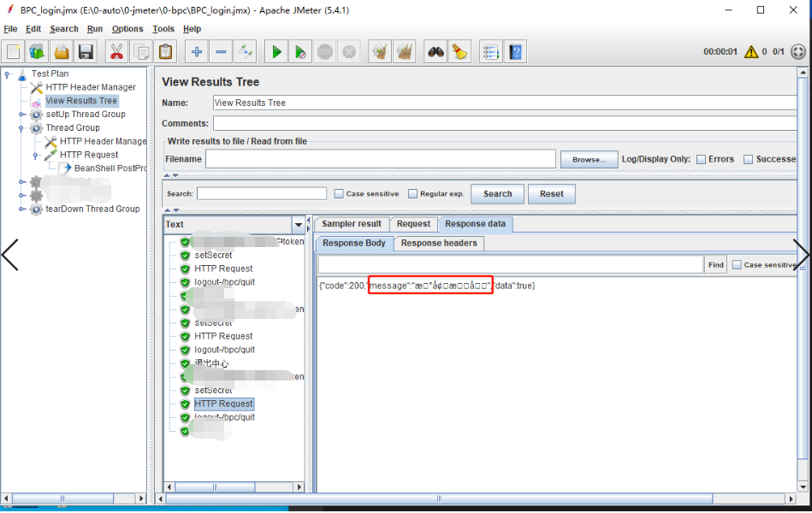Toggle the Errors checkbox
Screen dimensions: 812x513
tap(701, 159)
